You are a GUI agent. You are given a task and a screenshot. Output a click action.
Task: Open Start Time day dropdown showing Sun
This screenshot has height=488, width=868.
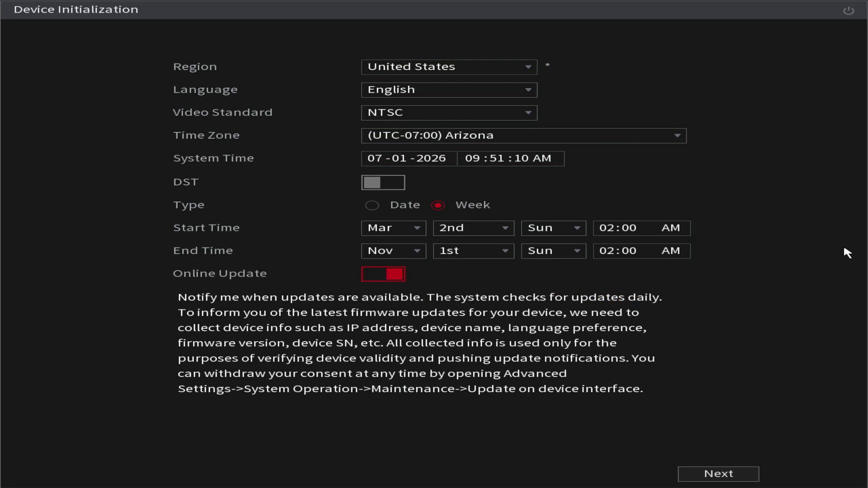coord(553,228)
